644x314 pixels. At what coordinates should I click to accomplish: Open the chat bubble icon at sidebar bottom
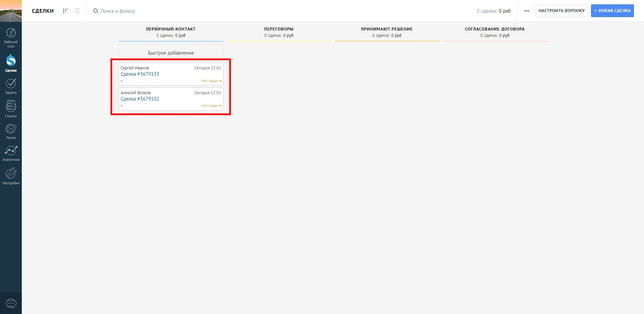pyautogui.click(x=11, y=304)
